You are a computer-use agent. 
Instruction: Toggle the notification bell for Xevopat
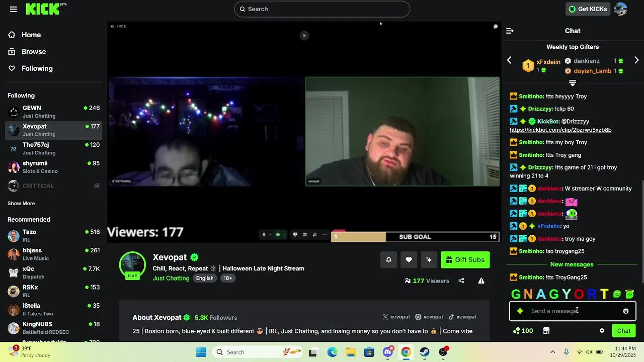click(388, 260)
